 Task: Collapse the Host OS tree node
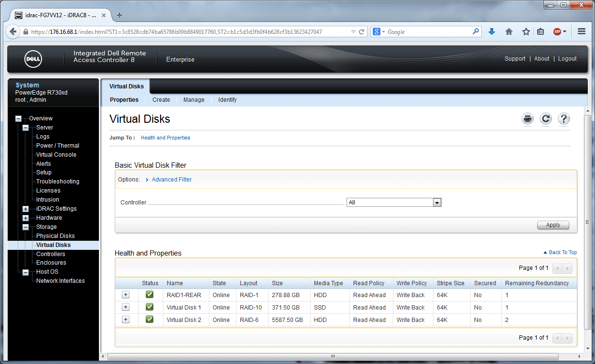coord(26,272)
